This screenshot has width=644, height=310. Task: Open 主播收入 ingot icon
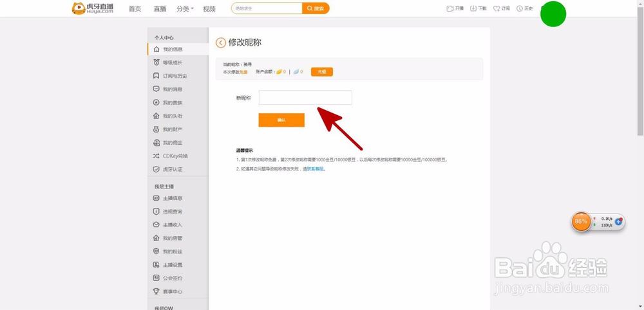click(x=156, y=224)
